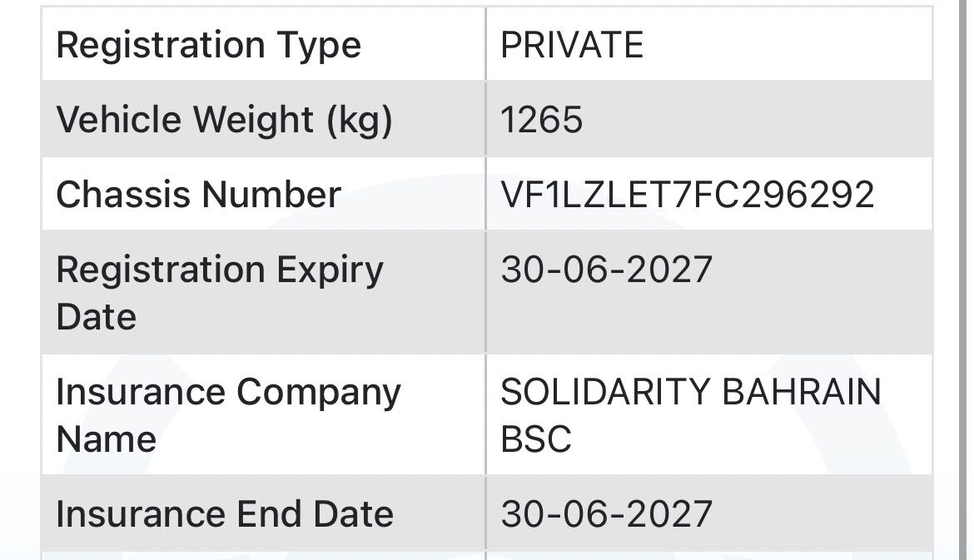974x560 pixels.
Task: Select the Insurance End Date label
Action: pos(225,514)
